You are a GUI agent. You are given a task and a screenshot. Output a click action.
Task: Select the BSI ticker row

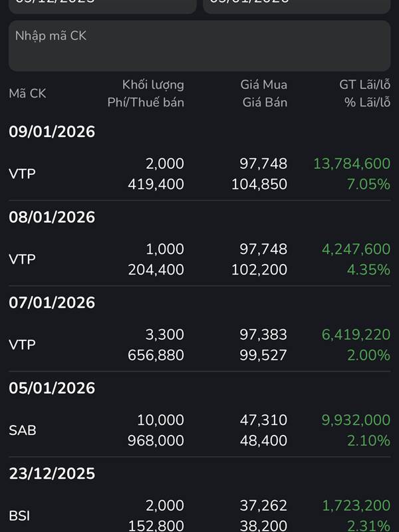tap(19, 515)
